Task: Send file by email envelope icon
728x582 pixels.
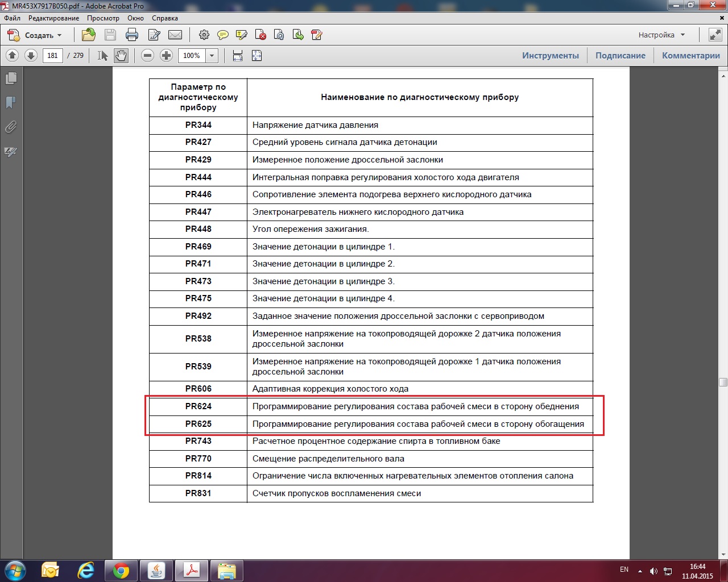Action: (x=176, y=35)
